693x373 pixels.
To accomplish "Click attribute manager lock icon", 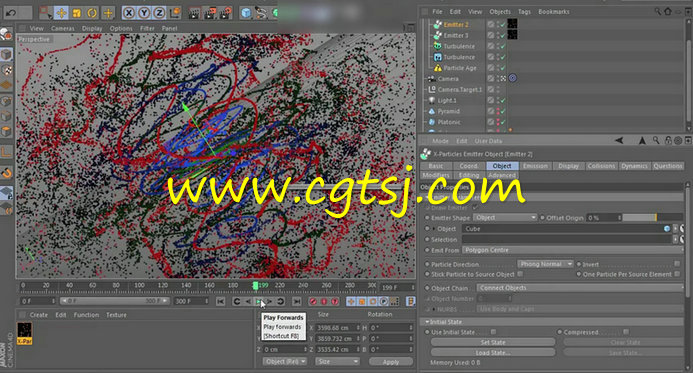I will (668, 141).
